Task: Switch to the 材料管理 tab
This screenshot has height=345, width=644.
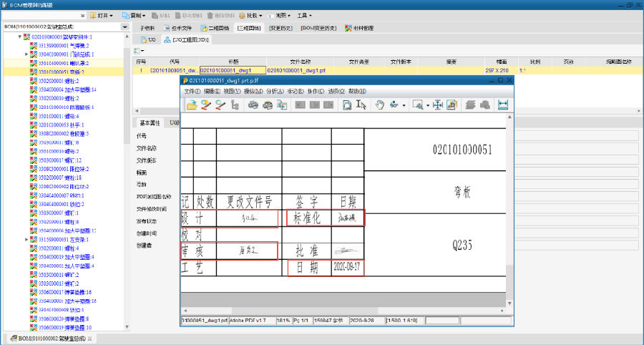Action: [361, 29]
